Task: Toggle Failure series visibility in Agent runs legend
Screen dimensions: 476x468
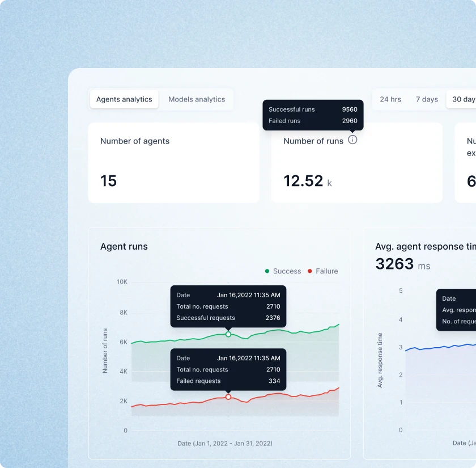Action: tap(325, 271)
